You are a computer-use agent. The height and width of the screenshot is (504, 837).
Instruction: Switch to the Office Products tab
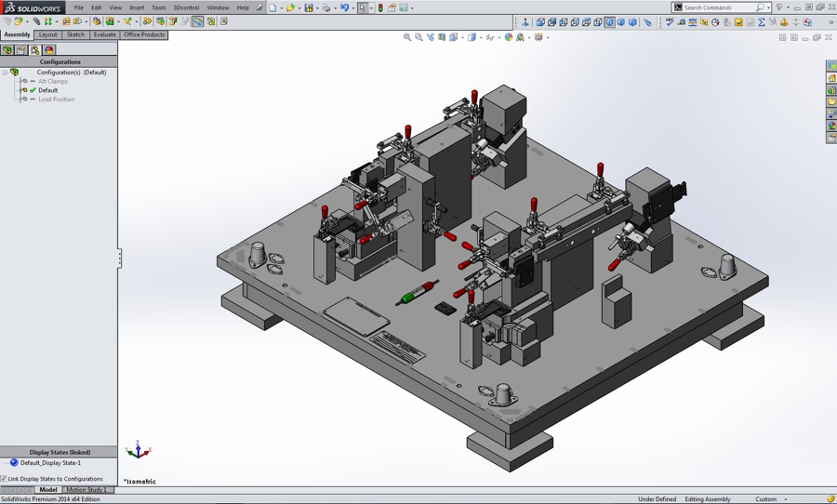(x=144, y=34)
